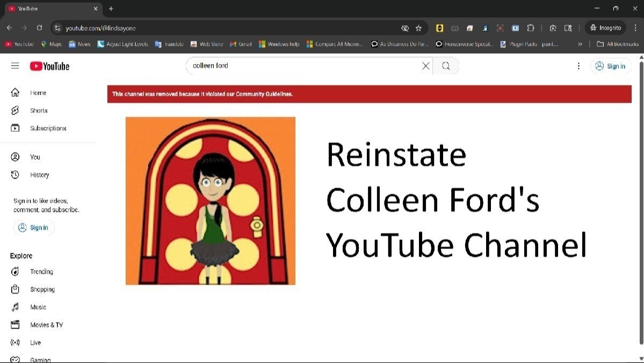The height and width of the screenshot is (363, 644).
Task: Click Subscriptions in the sidebar menu
Action: (48, 128)
